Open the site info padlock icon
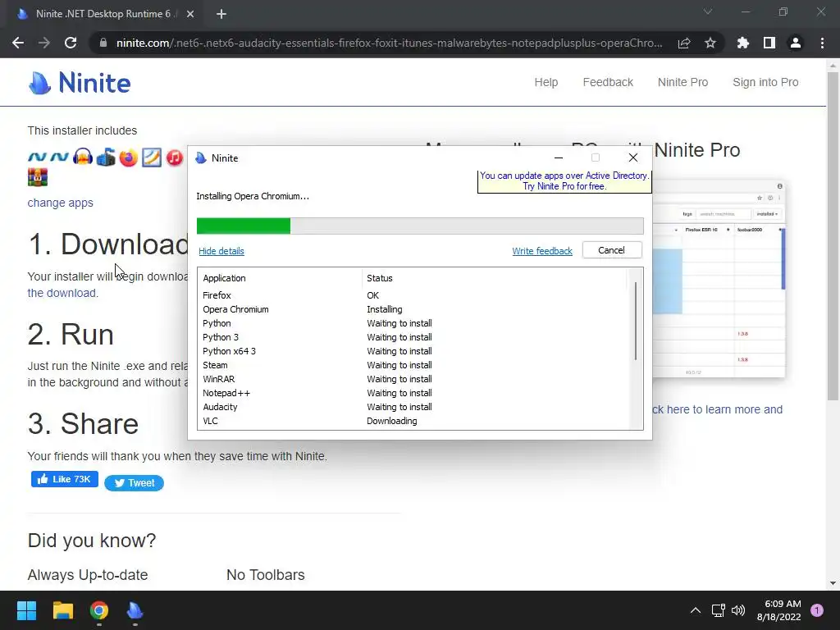Screen dimensions: 840x630 [103, 43]
